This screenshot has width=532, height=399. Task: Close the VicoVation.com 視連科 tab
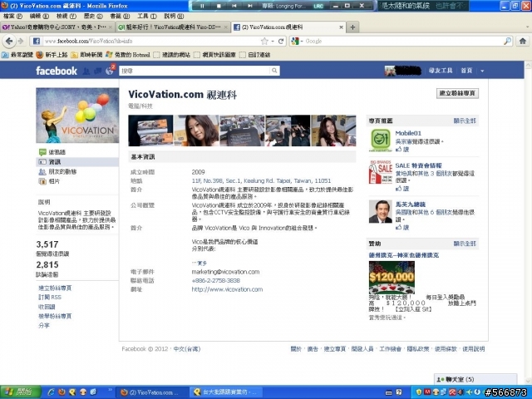coord(341,27)
